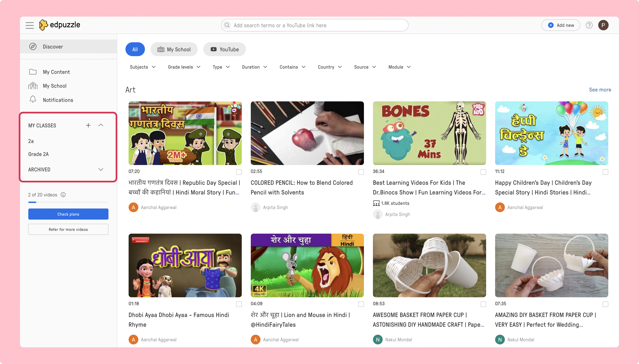Click the search terms input field
The width and height of the screenshot is (639, 364).
pos(315,25)
